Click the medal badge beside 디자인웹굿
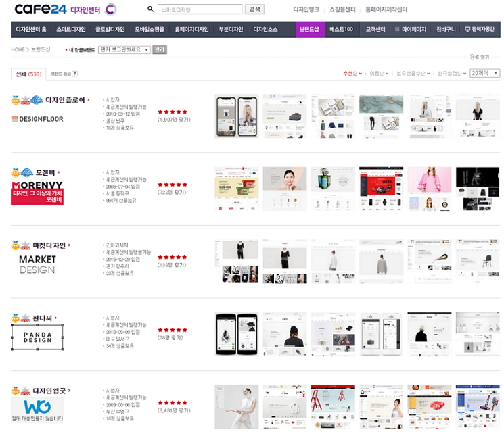Viewport: 504px width, 438px height. click(16, 391)
